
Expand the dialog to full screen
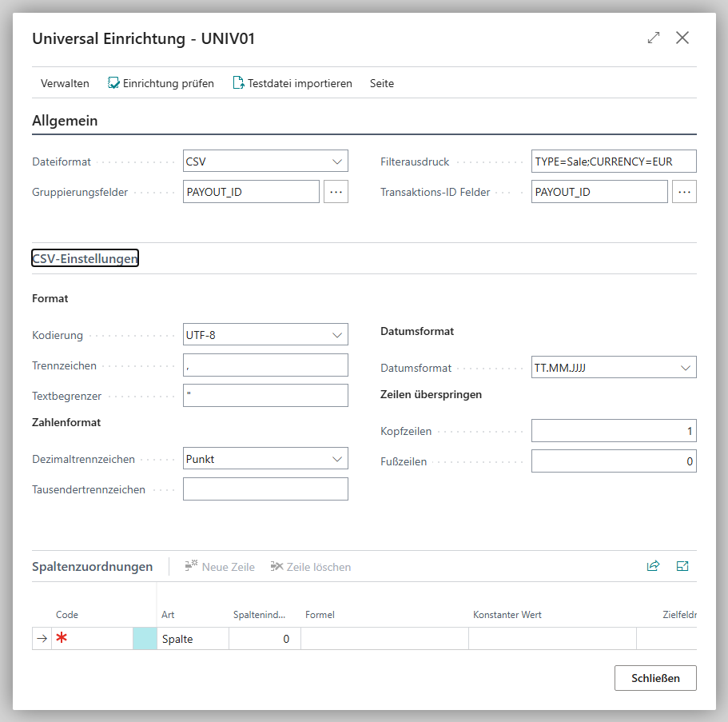[653, 38]
